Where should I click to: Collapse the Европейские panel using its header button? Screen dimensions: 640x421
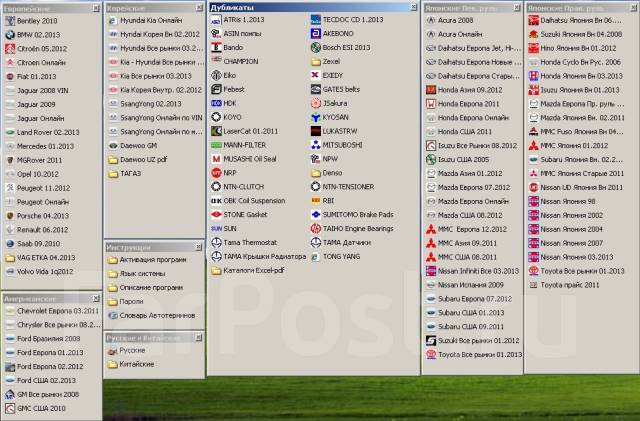coord(96,7)
